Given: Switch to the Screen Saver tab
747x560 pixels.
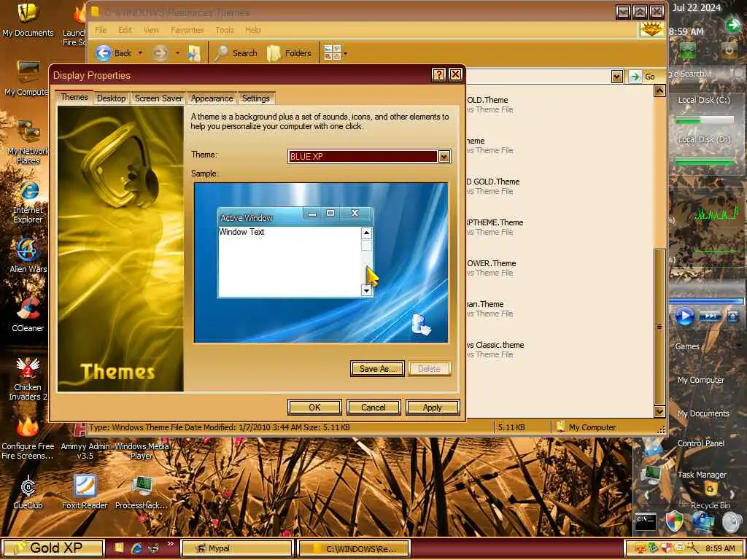Looking at the screenshot, I should coord(158,98).
